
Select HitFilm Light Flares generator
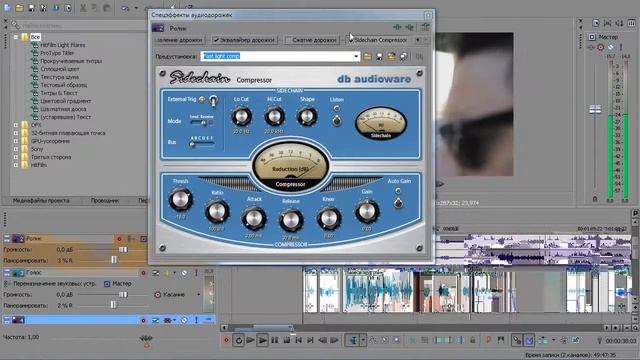pyautogui.click(x=62, y=45)
